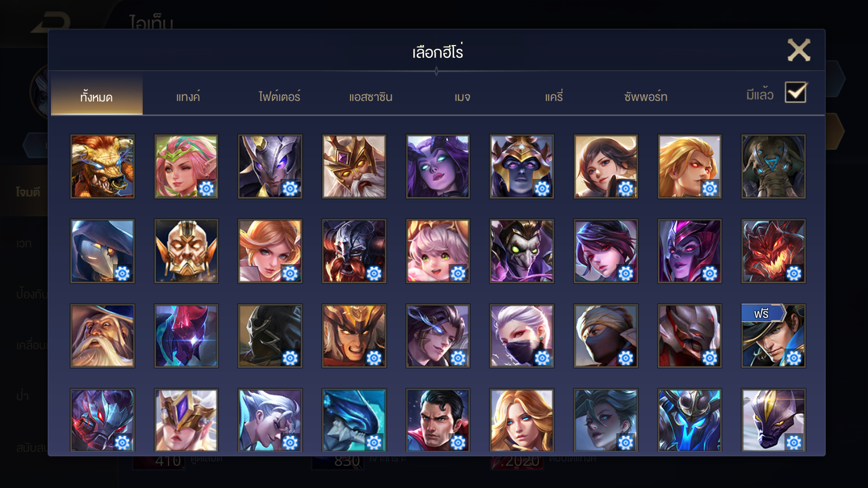Select the Superman hero portrait
The image size is (868, 488).
click(438, 420)
